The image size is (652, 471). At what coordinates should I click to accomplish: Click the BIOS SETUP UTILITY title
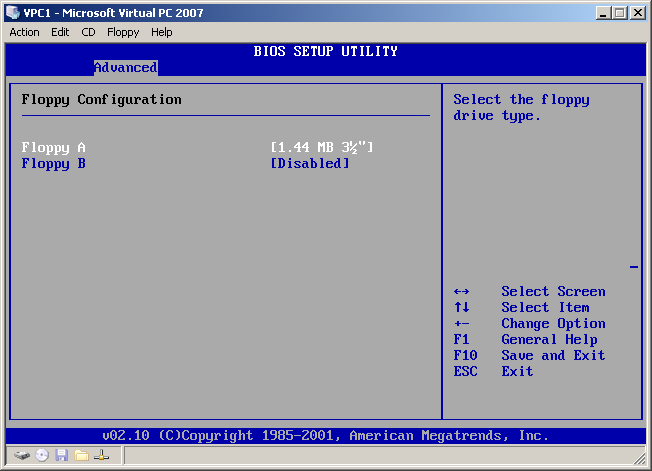coord(326,52)
